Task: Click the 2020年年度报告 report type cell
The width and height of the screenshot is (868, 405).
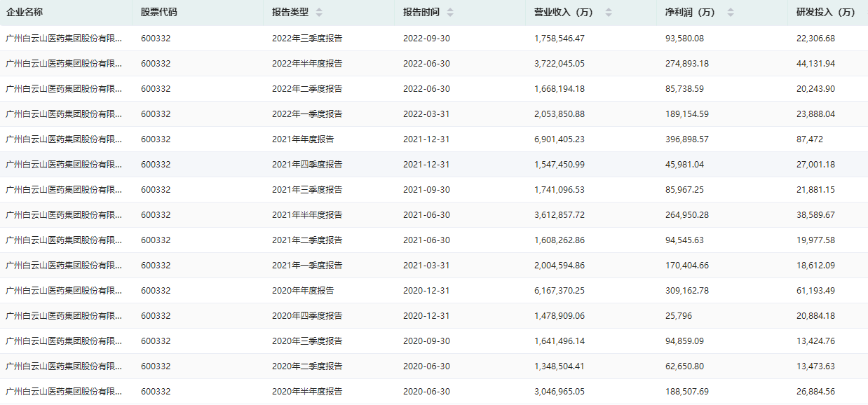Action: (x=303, y=291)
